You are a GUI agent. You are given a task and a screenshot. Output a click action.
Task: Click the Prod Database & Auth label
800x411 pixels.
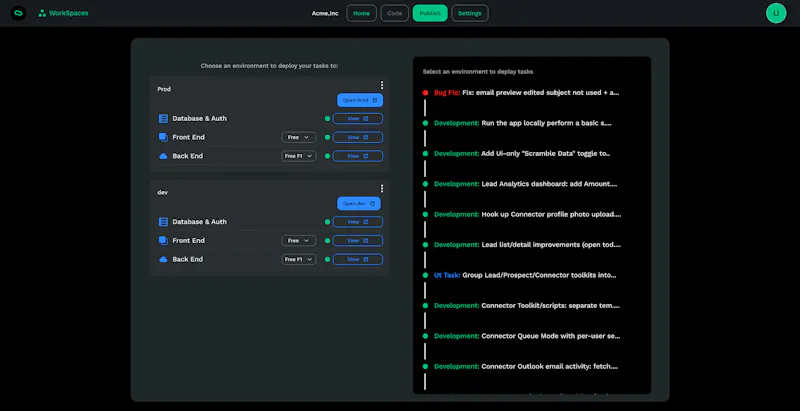(199, 118)
